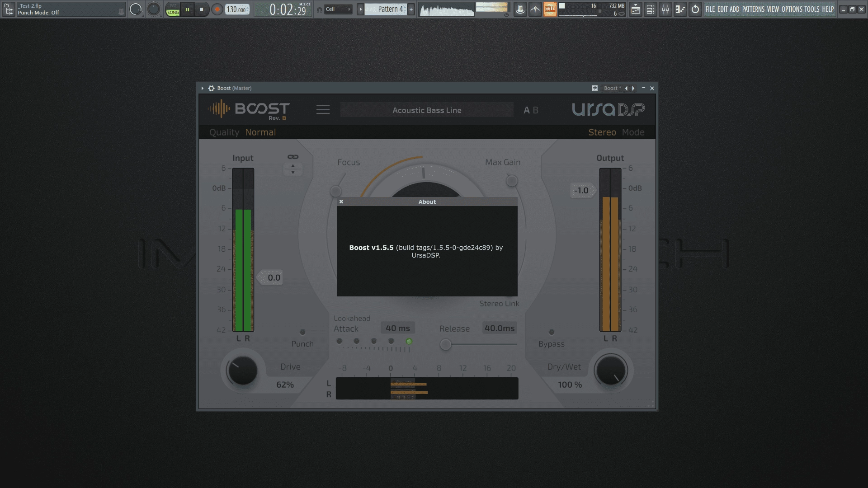
Task: Open the EDIT menu
Action: pos(722,9)
